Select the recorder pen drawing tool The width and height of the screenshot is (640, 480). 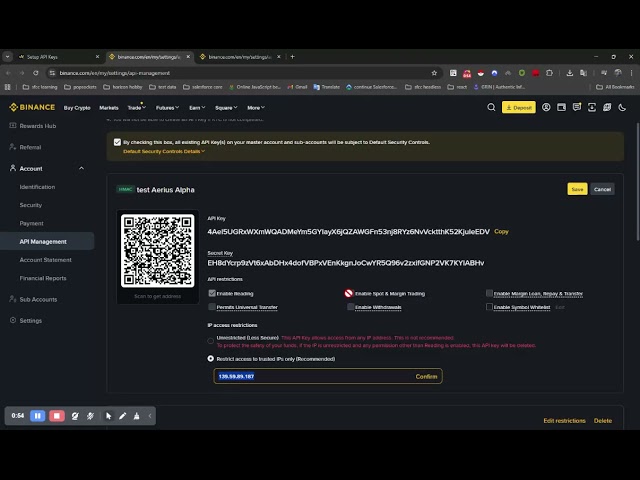(122, 416)
